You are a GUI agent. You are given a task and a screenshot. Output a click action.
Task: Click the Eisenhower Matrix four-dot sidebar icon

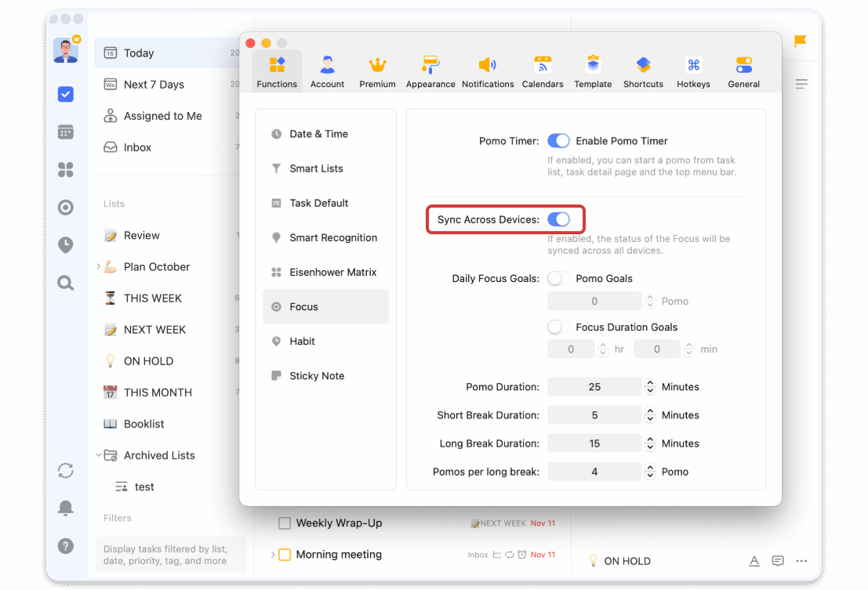click(66, 170)
